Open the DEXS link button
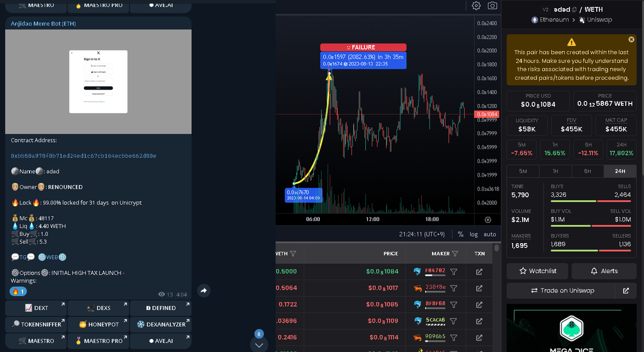 pyautogui.click(x=98, y=308)
